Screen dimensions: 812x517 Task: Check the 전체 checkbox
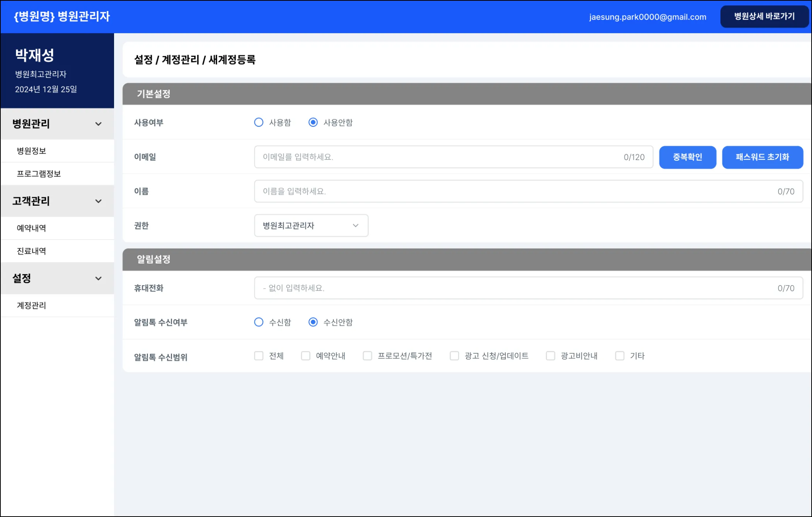pos(259,356)
